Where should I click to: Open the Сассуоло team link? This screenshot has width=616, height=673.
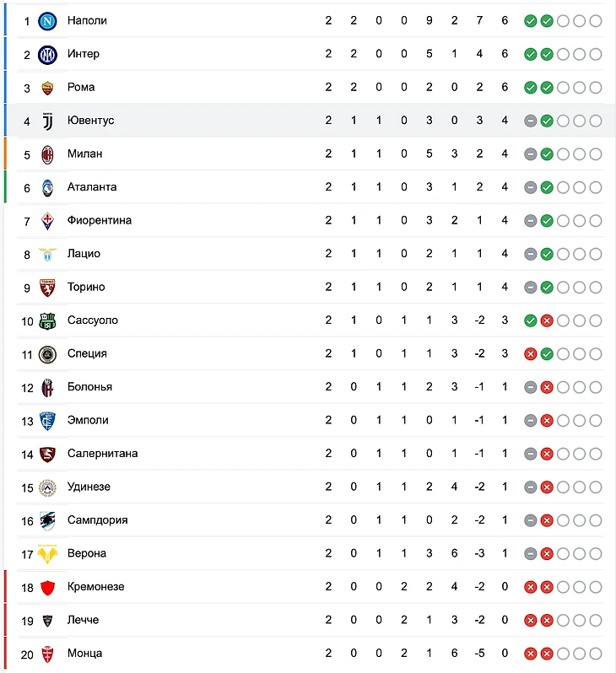(x=93, y=320)
